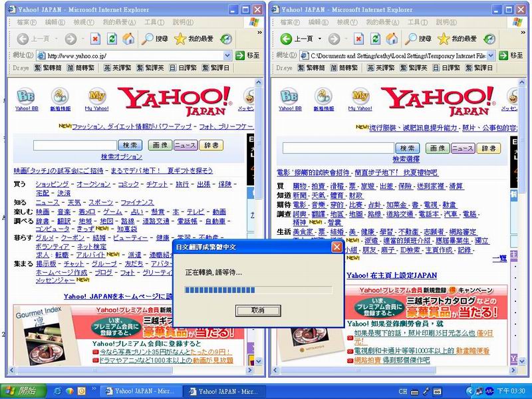This screenshot has height=399, width=532.
Task: Click the translation progress bar in dialog
Action: [x=258, y=290]
